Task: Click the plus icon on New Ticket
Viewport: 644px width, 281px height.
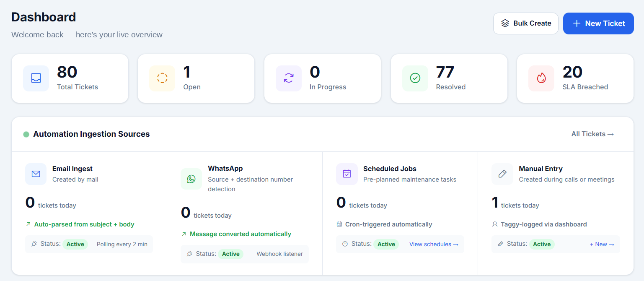Action: pyautogui.click(x=577, y=23)
